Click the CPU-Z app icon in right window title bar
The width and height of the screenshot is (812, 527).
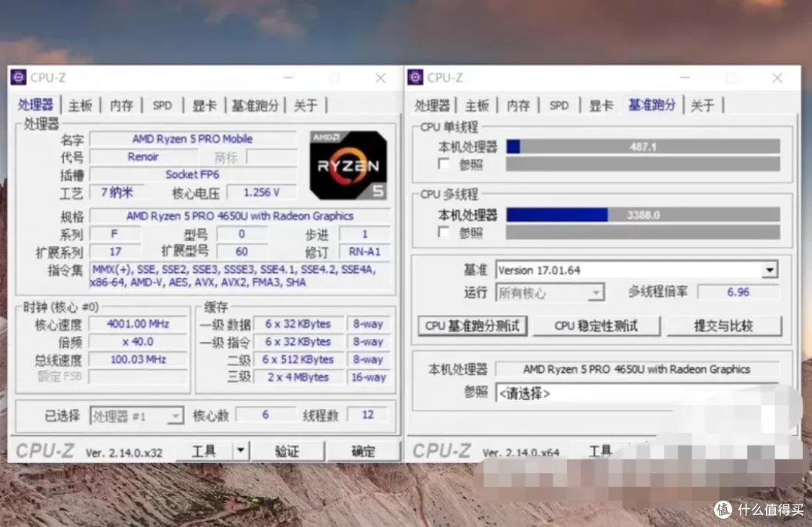pos(415,77)
